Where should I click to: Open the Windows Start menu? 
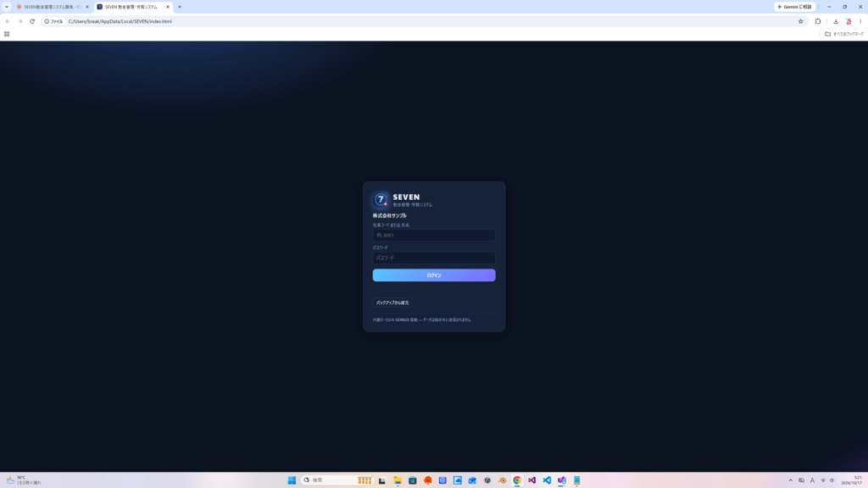292,480
